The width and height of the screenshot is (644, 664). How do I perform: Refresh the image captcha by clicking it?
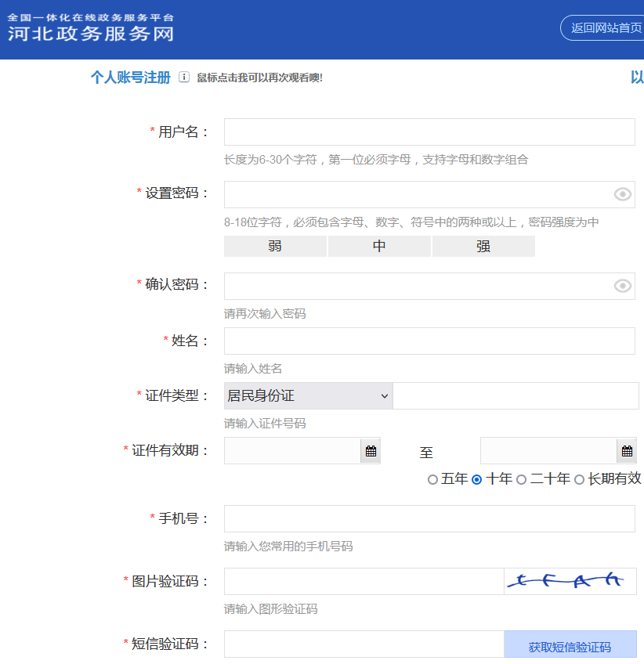[x=570, y=581]
